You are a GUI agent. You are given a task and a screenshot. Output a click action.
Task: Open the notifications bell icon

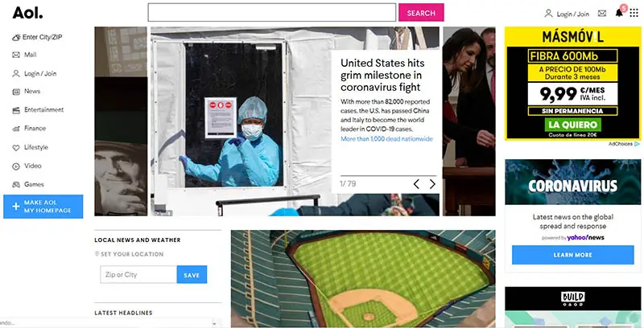(x=619, y=13)
